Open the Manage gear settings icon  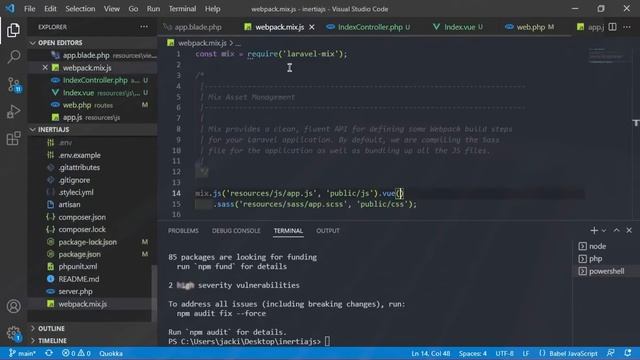13,333
